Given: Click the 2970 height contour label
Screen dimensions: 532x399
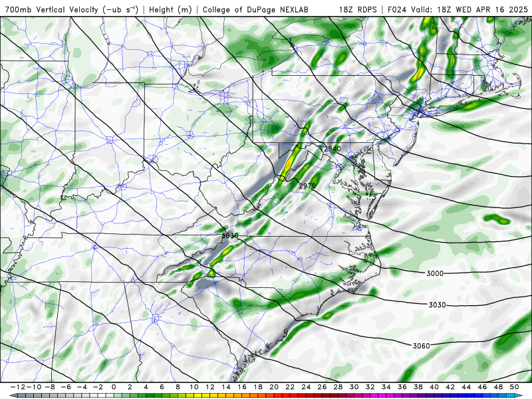Looking at the screenshot, I should [307, 186].
